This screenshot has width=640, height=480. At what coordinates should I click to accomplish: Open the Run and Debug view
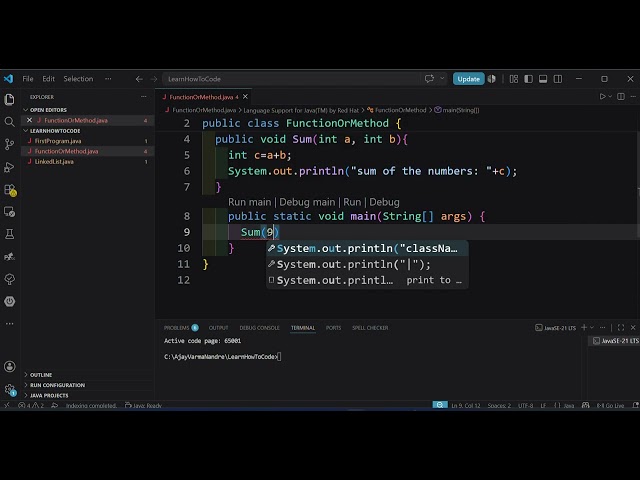[x=9, y=167]
